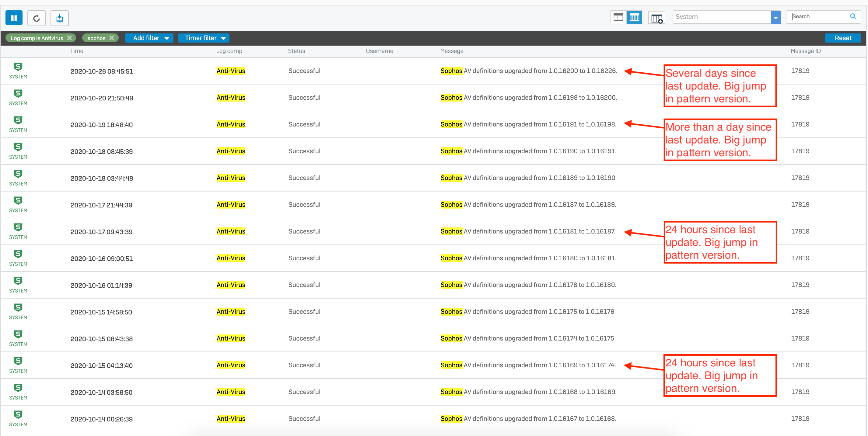Click SYSTEM icon for 2020-10-17 21:44:39 row
Screen dimensions: 868x436
pos(18,205)
